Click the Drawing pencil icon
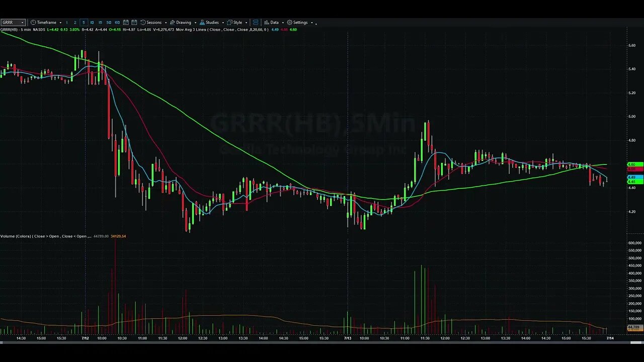This screenshot has width=644, height=362. coord(173,22)
